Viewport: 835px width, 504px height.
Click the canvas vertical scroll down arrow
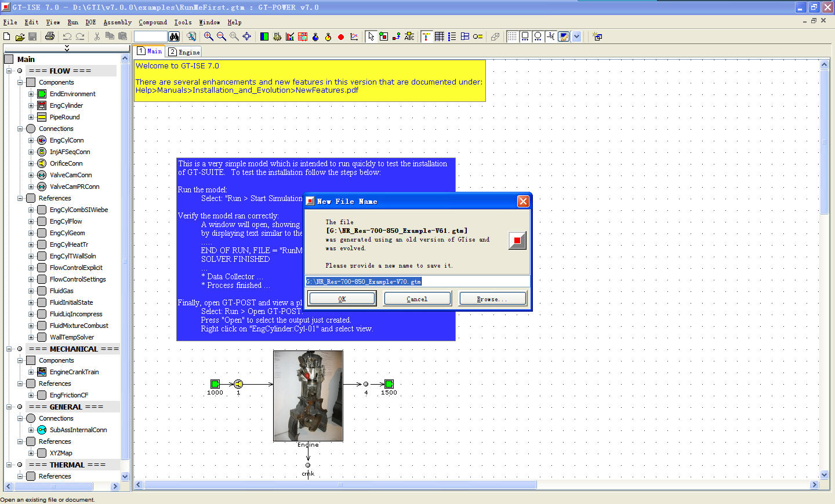click(825, 474)
